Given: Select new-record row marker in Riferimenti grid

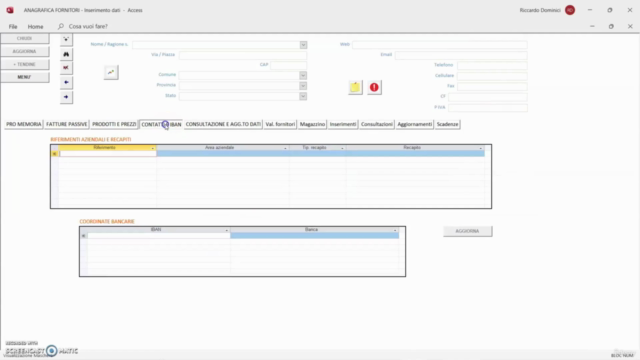Looking at the screenshot, I should pyautogui.click(x=55, y=154).
